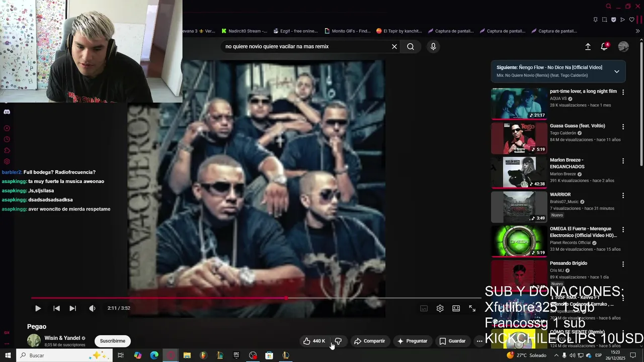Open part-time lover video thumbnail
The image size is (644, 362).
point(519,104)
